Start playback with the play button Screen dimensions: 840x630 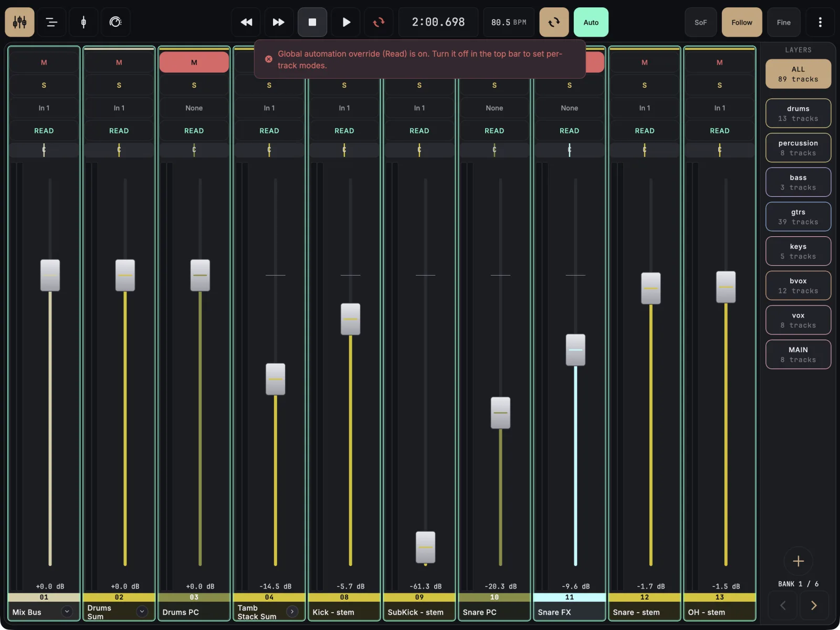[x=346, y=22]
